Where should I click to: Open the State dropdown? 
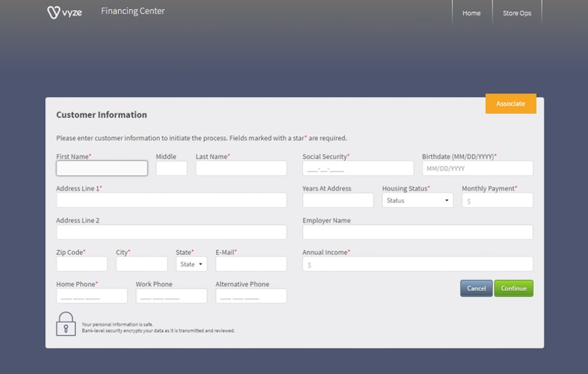click(x=191, y=264)
